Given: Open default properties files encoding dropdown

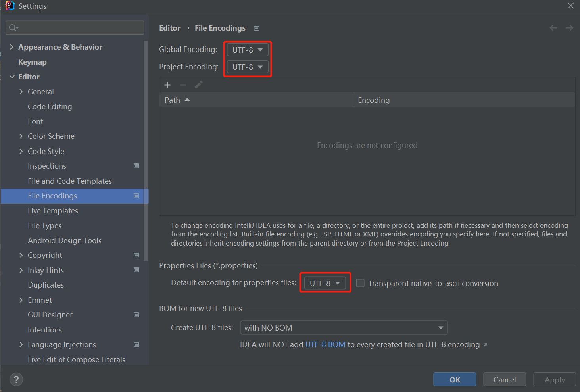Looking at the screenshot, I should pos(325,283).
